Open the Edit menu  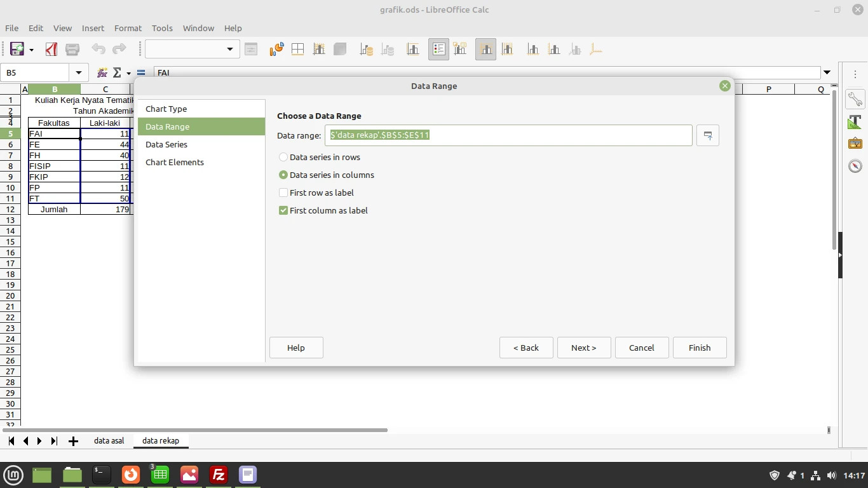[x=36, y=28]
